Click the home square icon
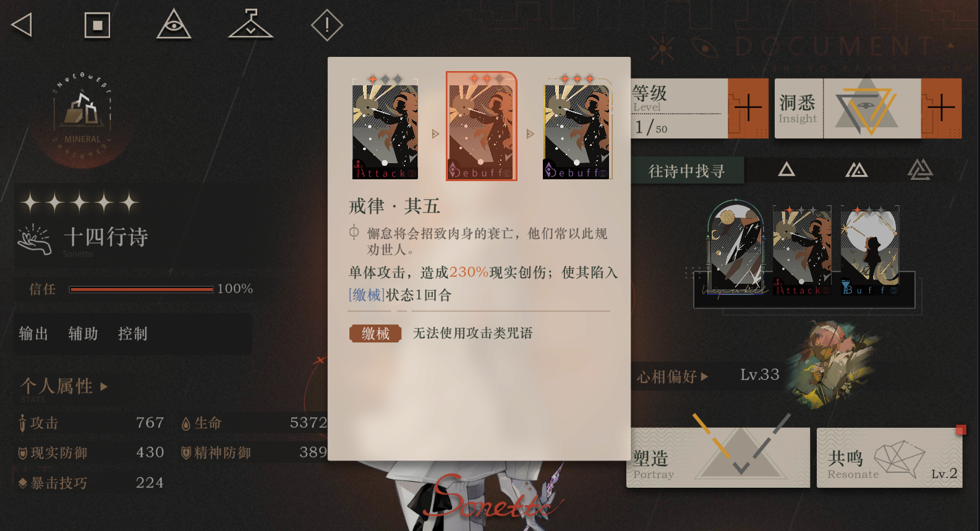The height and width of the screenshot is (531, 980). click(x=97, y=25)
